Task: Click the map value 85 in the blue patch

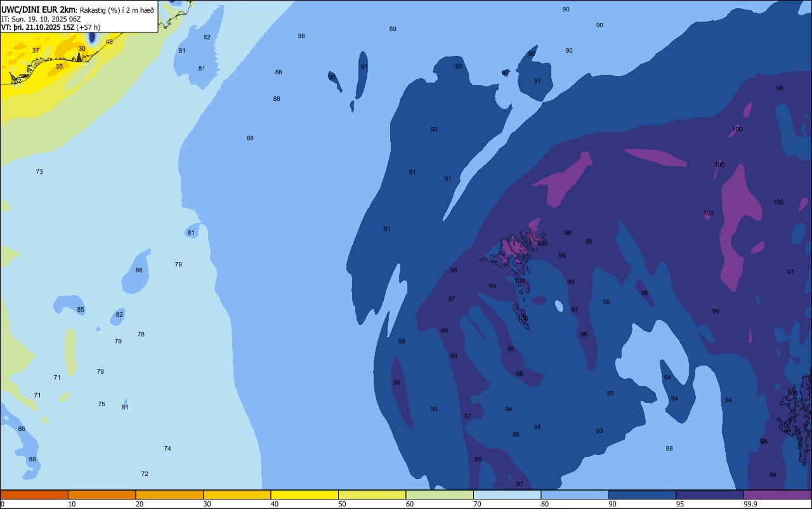Action: pyautogui.click(x=81, y=310)
